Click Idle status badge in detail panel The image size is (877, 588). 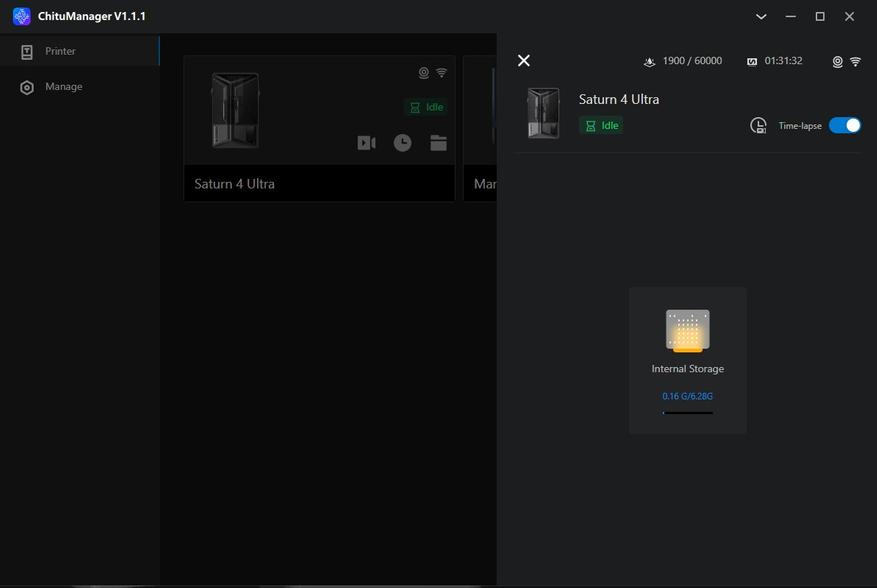pyautogui.click(x=601, y=125)
